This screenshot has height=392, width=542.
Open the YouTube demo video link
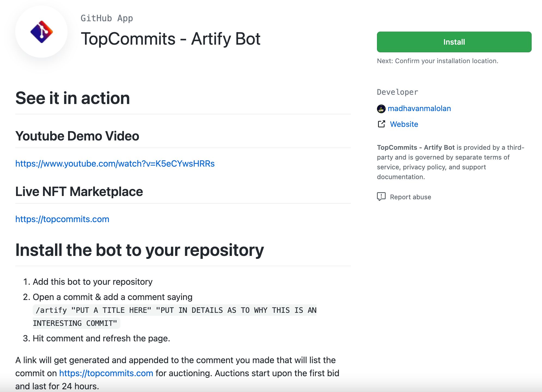tap(115, 164)
